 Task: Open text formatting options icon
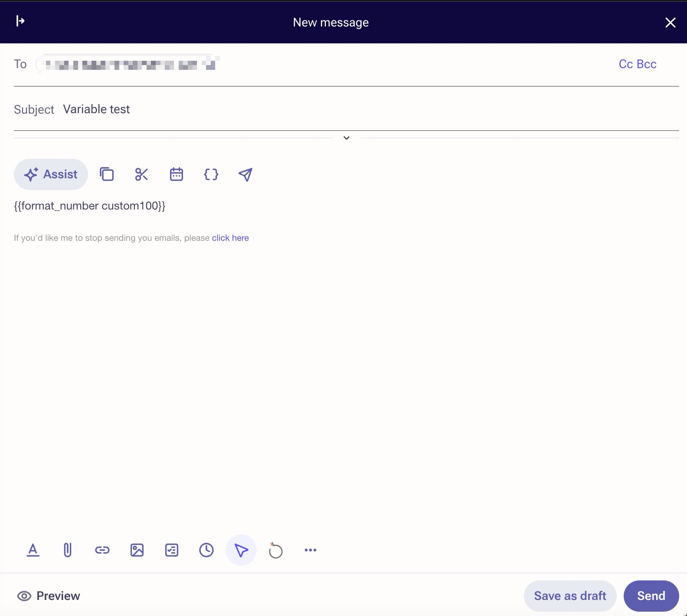[x=33, y=550]
